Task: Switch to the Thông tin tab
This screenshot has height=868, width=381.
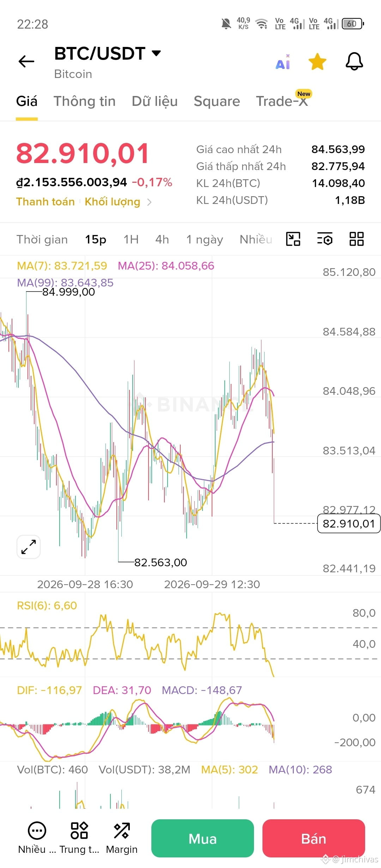Action: point(85,101)
